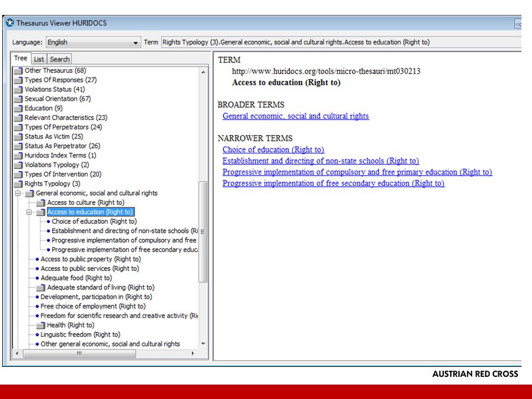This screenshot has height=399, width=532.
Task: Select Free choice of employment (Right to)
Action: tap(93, 306)
